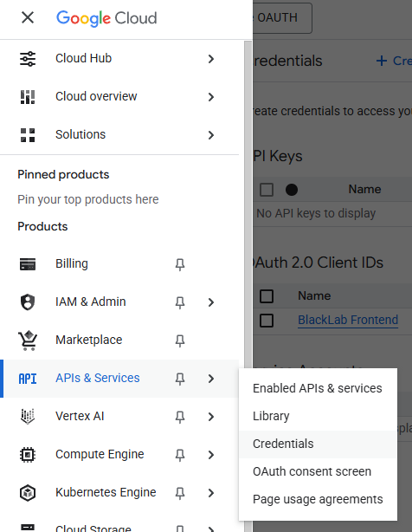
Task: Expand the APIs & Services submenu arrow
Action: pos(211,379)
